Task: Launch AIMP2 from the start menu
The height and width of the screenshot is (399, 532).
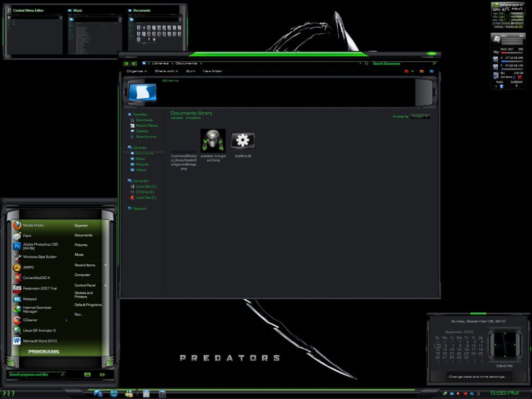Action: [40, 268]
